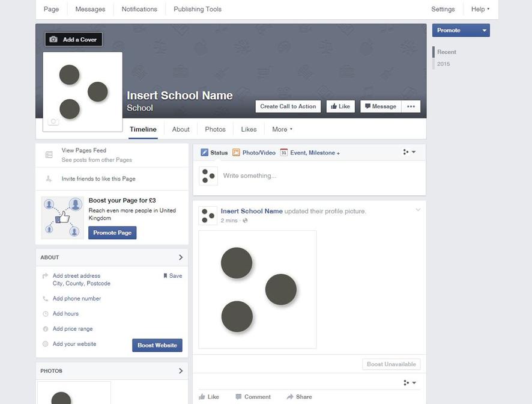Open the composer posting identity dropdown
Image resolution: width=532 pixels, height=404 pixels.
[409, 152]
